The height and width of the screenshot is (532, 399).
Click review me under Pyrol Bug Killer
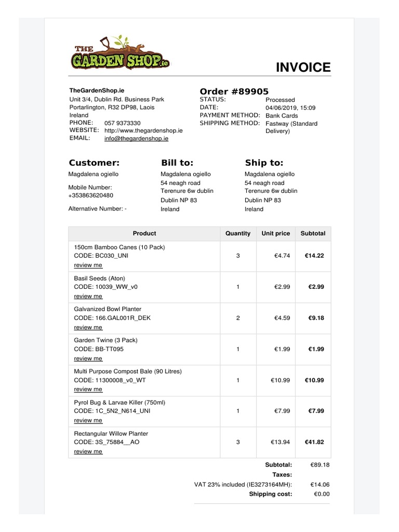pos(88,420)
